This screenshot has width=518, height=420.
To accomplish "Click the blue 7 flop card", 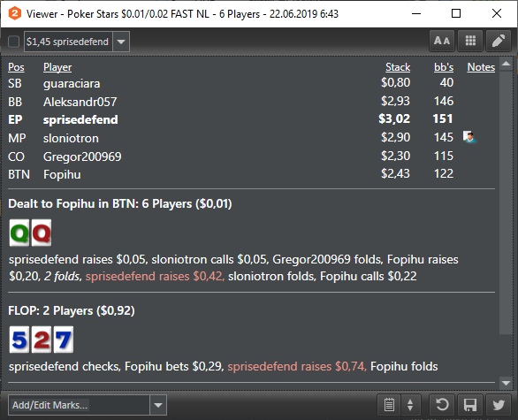I will pos(64,340).
